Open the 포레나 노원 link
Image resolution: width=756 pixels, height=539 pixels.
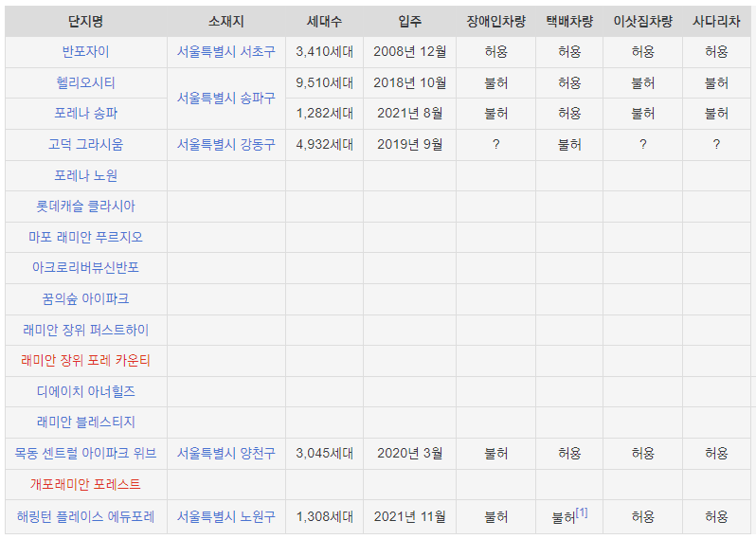pyautogui.click(x=86, y=175)
